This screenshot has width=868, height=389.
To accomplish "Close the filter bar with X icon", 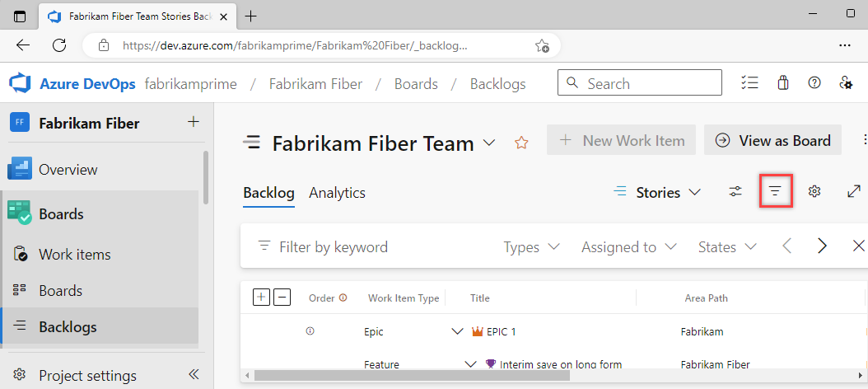I will pyautogui.click(x=859, y=246).
